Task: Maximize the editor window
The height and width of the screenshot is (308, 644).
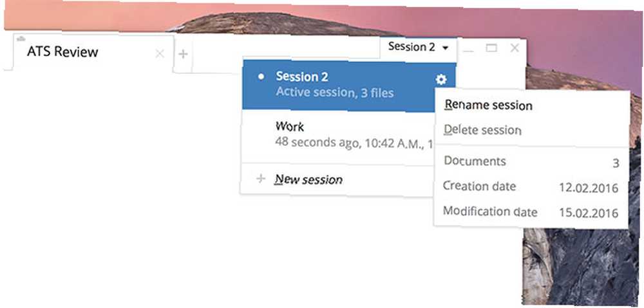Action: pos(491,48)
